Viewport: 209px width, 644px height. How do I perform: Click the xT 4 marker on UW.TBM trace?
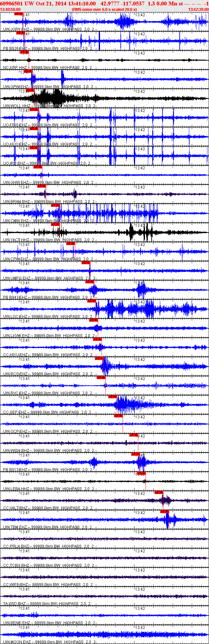[x=165, y=512]
